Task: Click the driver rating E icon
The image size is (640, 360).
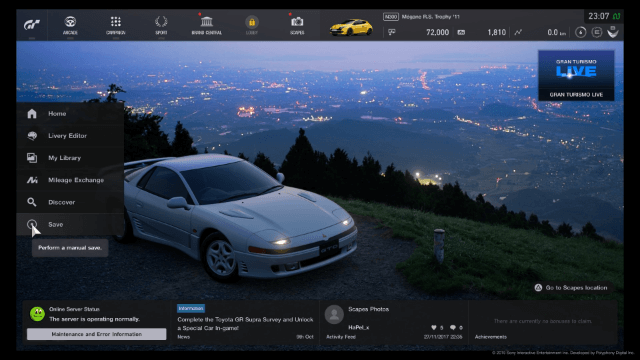Action: [597, 32]
